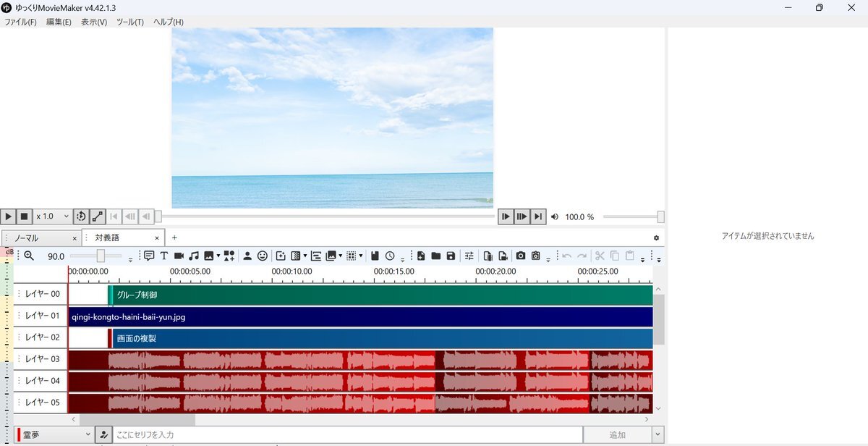The image size is (868, 446).
Task: Click the screen duplicate icon
Action: click(331, 256)
